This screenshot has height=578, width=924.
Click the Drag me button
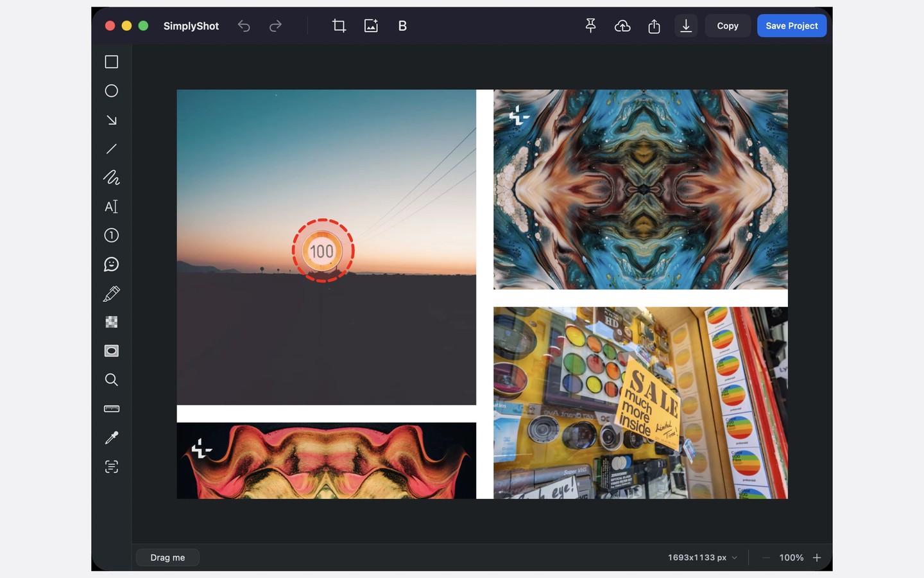tap(167, 557)
